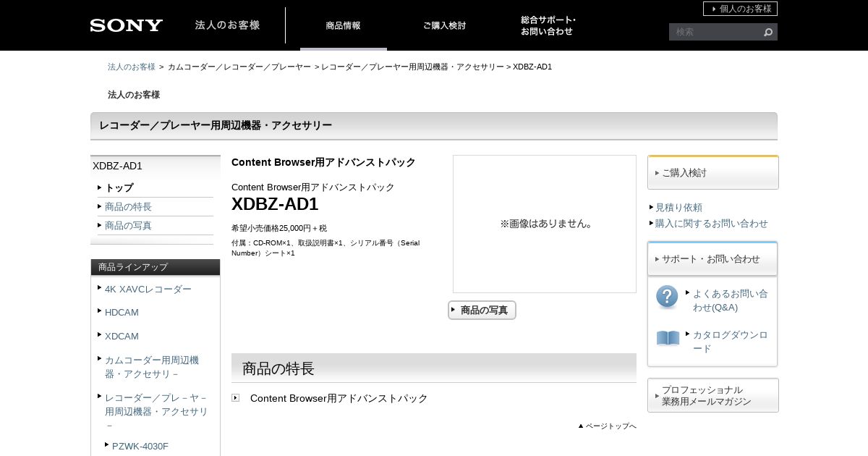Open カタログダウンロード link
868x456 pixels.
[731, 342]
